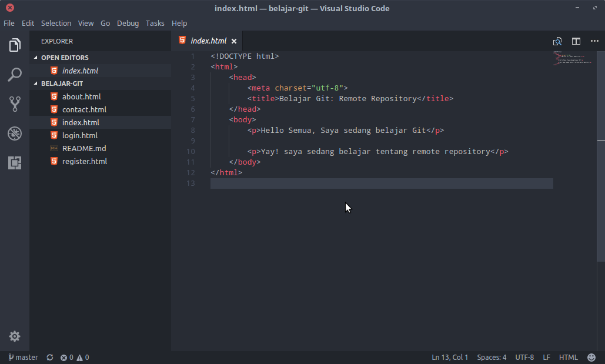Viewport: 605px width, 364px height.
Task: Select the Explorer icon in the activity bar
Action: pyautogui.click(x=14, y=45)
